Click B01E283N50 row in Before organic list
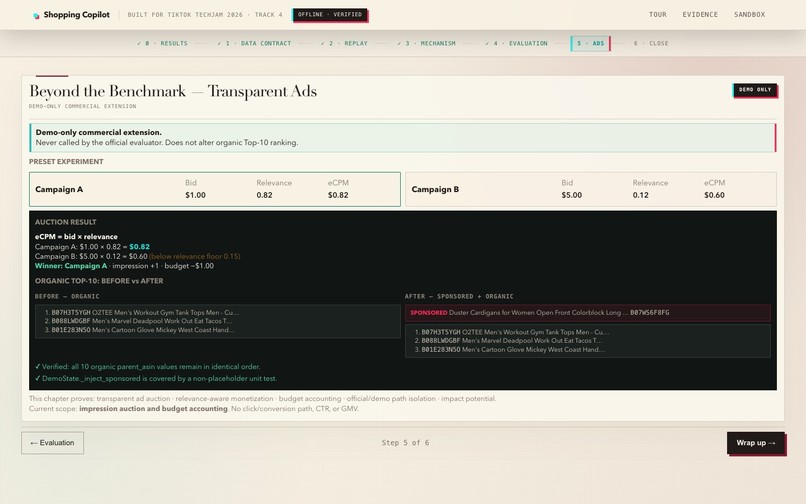The height and width of the screenshot is (504, 806). pos(140,330)
